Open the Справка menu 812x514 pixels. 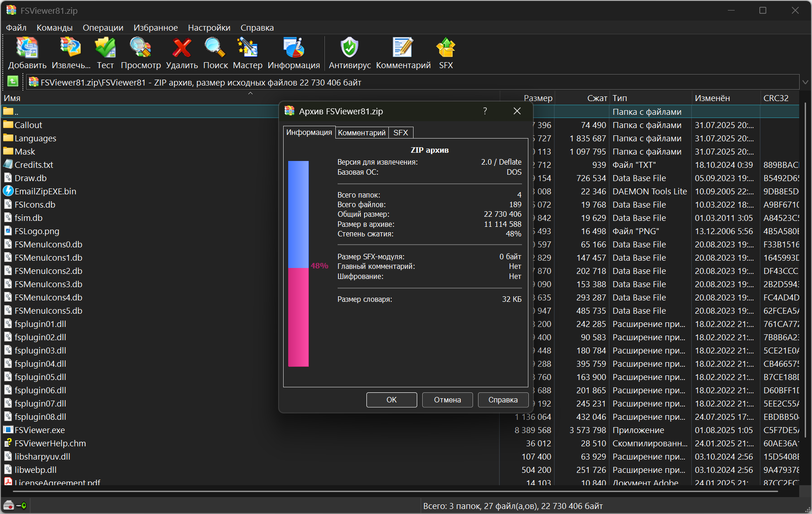click(x=257, y=28)
